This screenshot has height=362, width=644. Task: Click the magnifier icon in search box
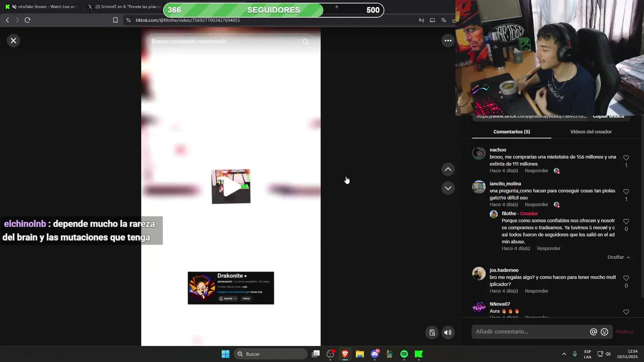point(305,42)
